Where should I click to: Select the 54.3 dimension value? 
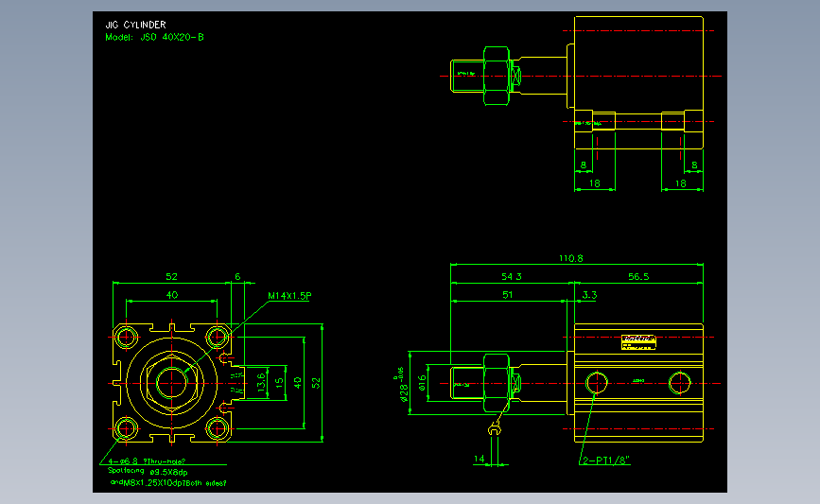[512, 276]
